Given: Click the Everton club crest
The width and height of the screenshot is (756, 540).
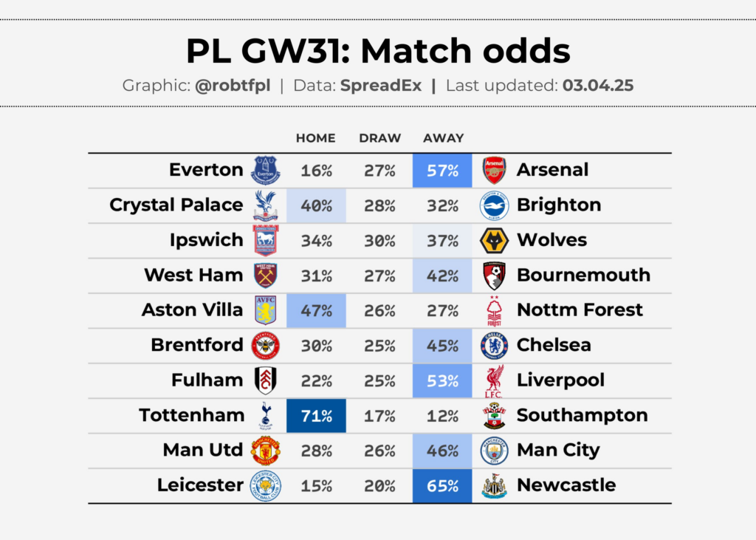Looking at the screenshot, I should (266, 170).
